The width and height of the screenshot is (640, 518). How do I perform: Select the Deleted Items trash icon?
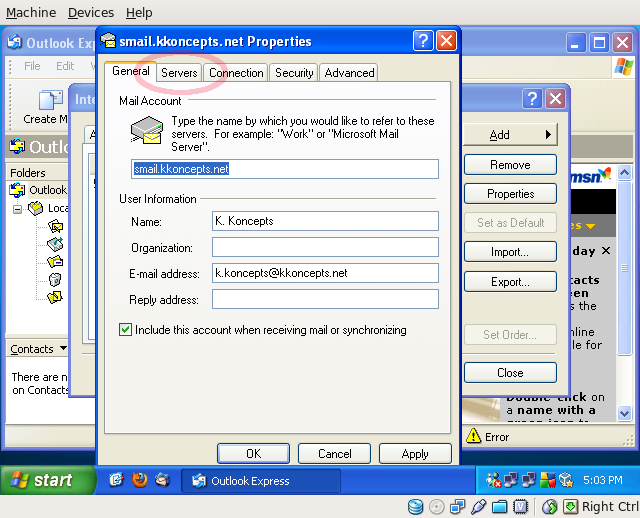click(x=55, y=279)
